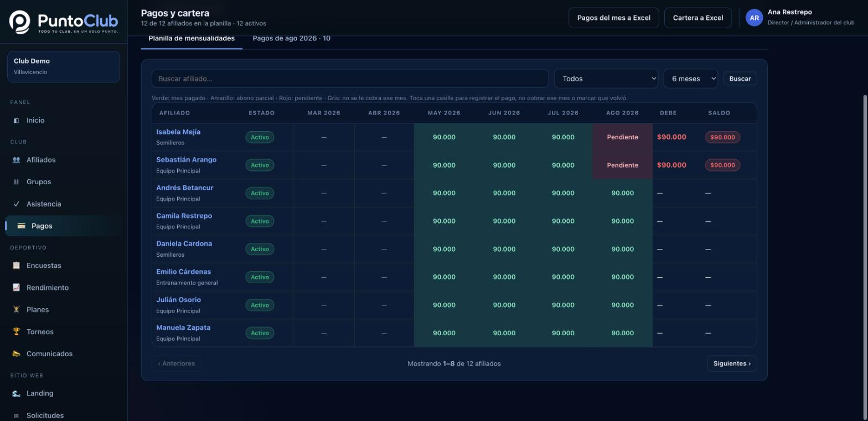Click the PuntoClub logo icon
The height and width of the screenshot is (421, 868).
point(20,22)
